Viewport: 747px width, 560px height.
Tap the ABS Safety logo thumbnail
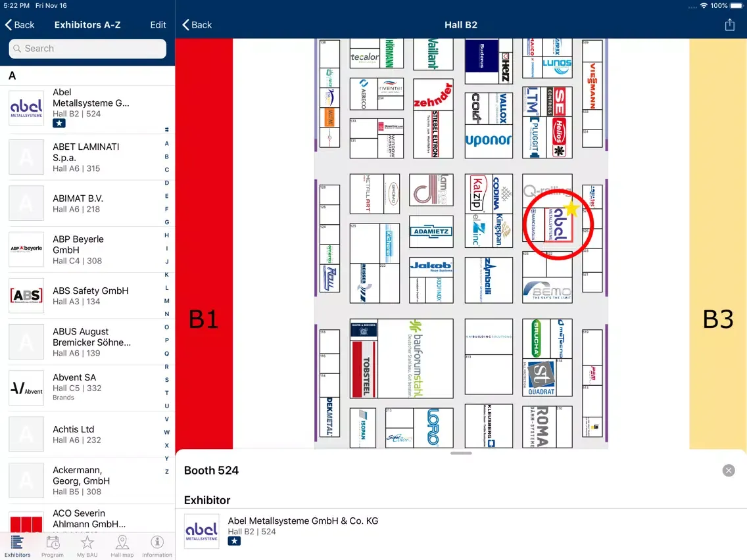click(26, 296)
